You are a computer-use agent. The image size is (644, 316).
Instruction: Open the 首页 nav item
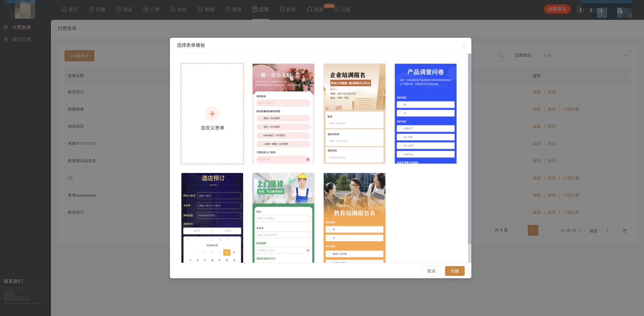coord(70,9)
